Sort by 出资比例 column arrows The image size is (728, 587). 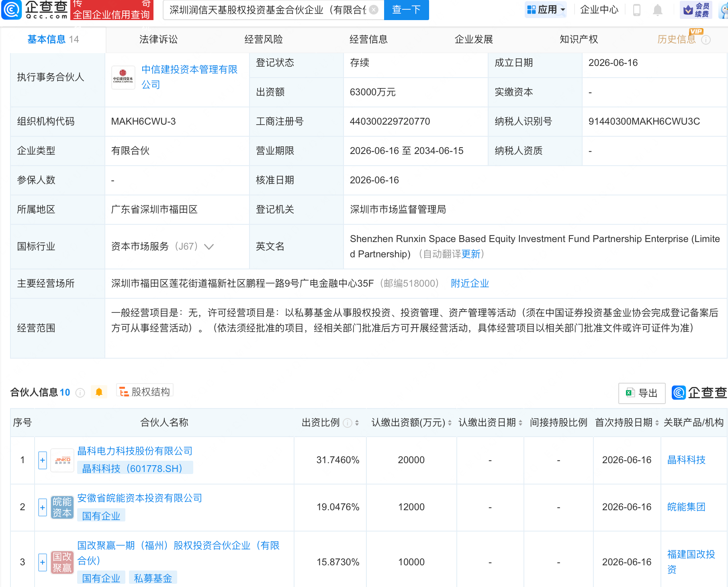click(x=357, y=423)
